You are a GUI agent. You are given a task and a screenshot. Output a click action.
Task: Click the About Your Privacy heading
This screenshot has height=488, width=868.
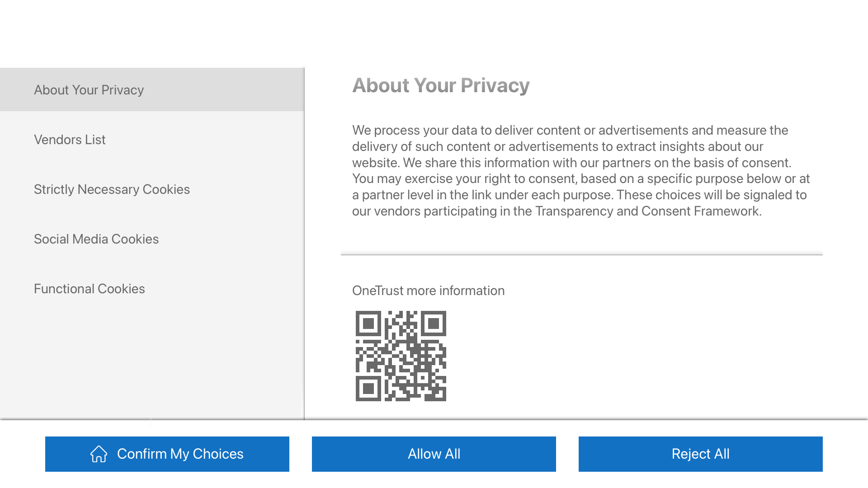click(441, 85)
